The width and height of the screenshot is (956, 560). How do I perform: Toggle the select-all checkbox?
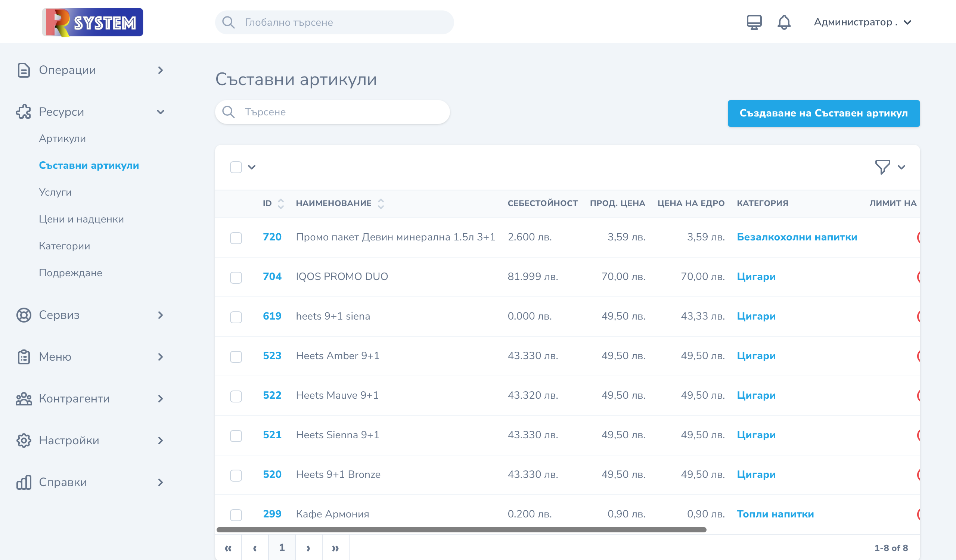tap(236, 167)
